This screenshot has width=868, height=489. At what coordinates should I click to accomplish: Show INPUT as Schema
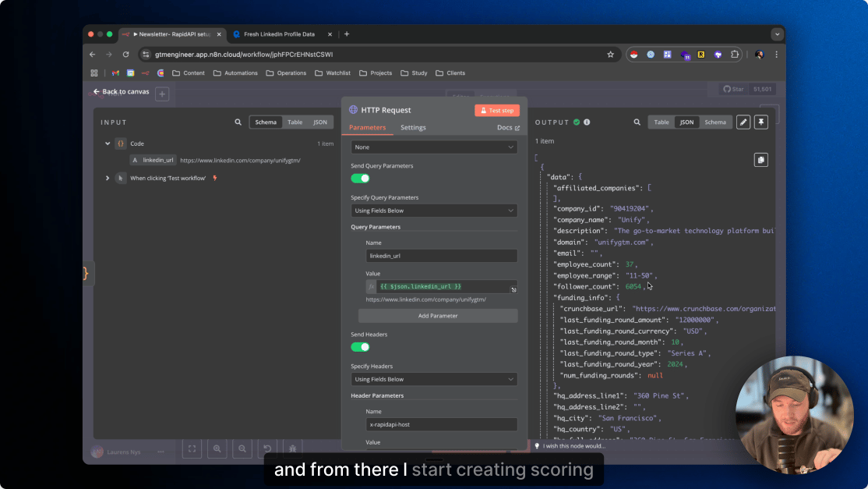tap(266, 122)
